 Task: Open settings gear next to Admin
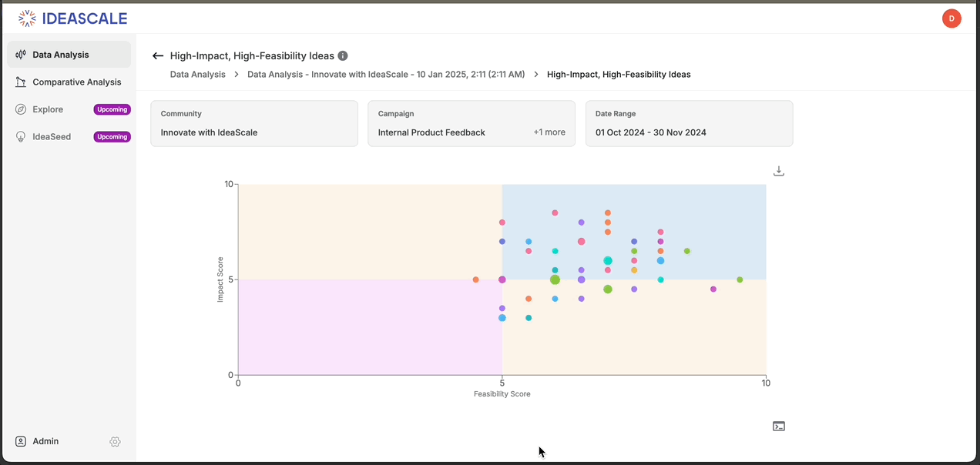pos(115,442)
